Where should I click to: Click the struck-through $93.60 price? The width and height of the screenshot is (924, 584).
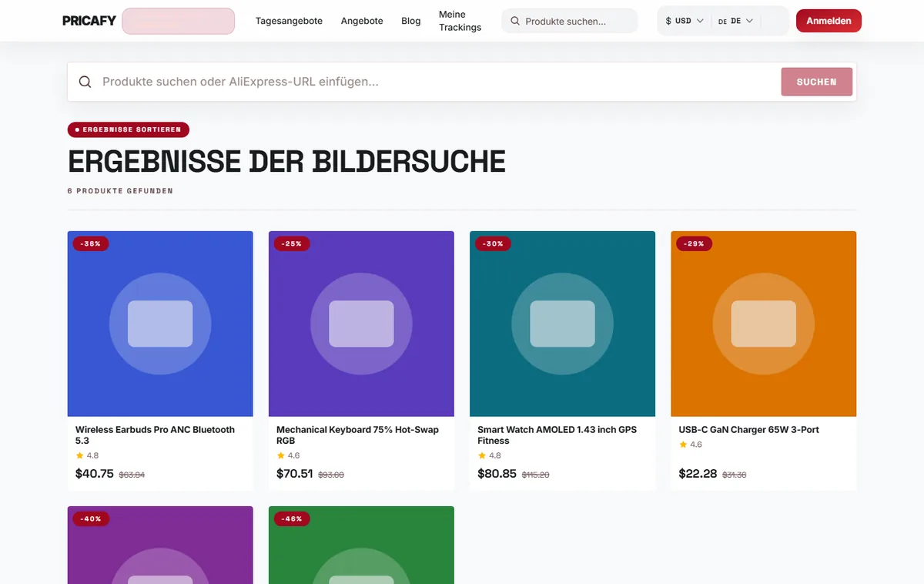click(x=331, y=475)
